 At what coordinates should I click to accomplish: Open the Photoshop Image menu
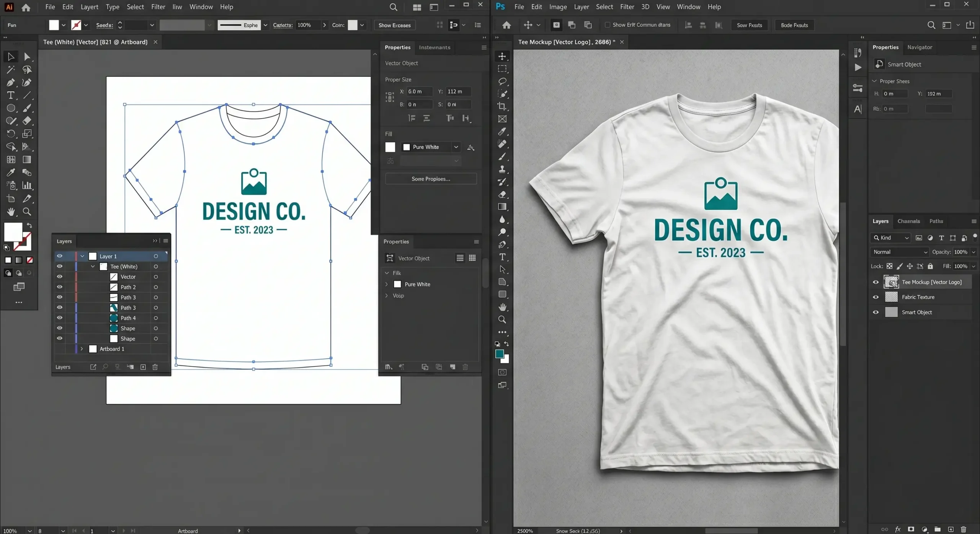(558, 7)
